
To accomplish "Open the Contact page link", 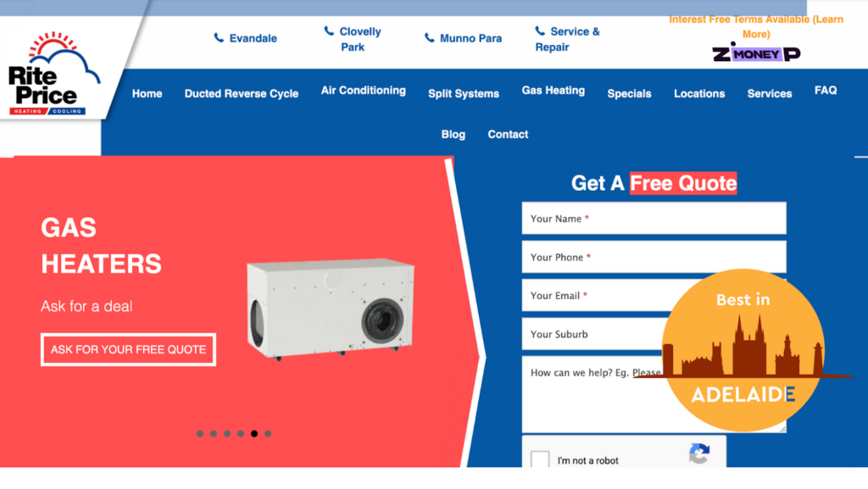I will [x=508, y=135].
